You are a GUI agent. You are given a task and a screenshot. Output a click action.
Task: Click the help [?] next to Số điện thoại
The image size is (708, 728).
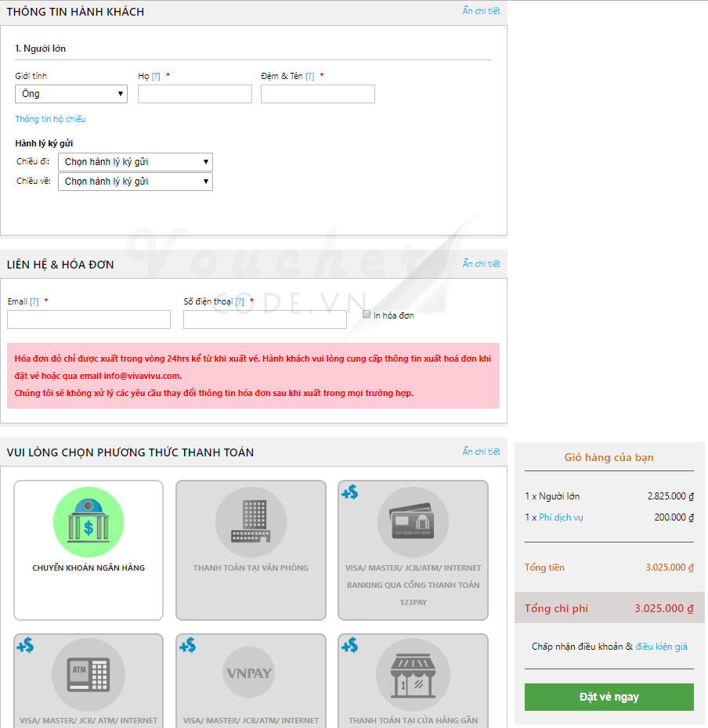[240, 301]
